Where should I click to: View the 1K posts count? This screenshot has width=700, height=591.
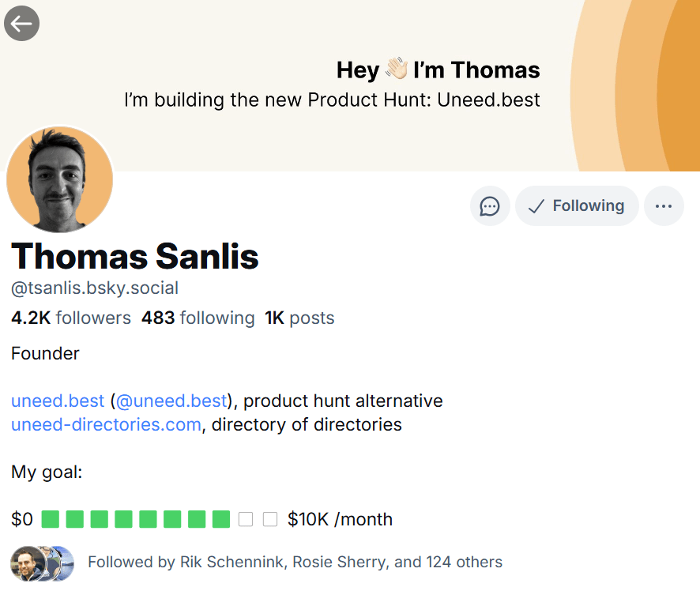click(x=299, y=318)
